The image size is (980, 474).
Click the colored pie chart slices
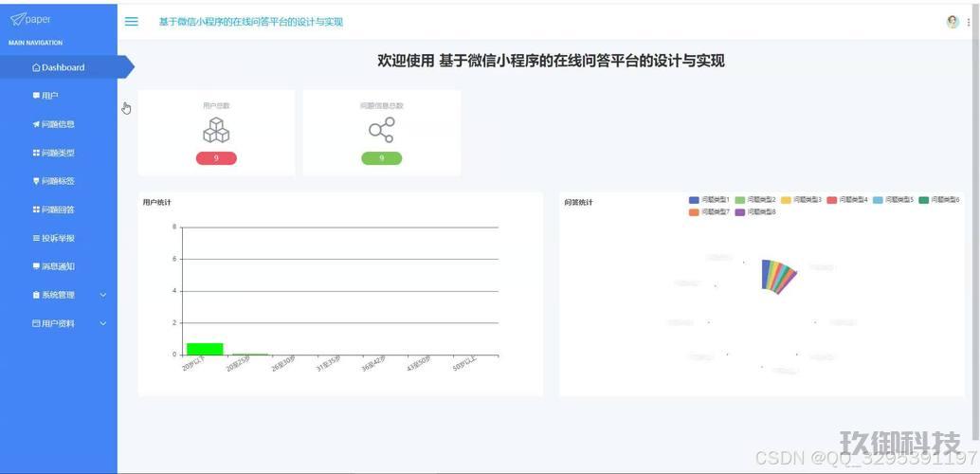[779, 276]
